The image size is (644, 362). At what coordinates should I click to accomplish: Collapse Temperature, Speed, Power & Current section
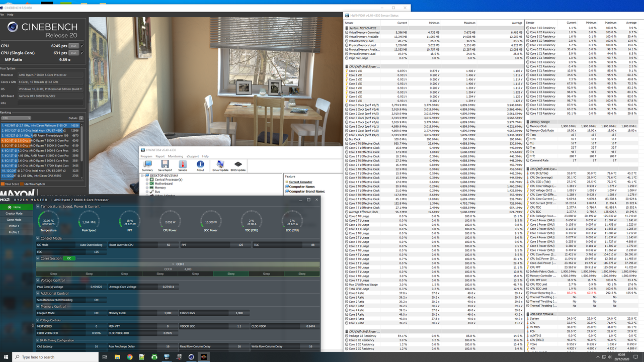point(38,206)
